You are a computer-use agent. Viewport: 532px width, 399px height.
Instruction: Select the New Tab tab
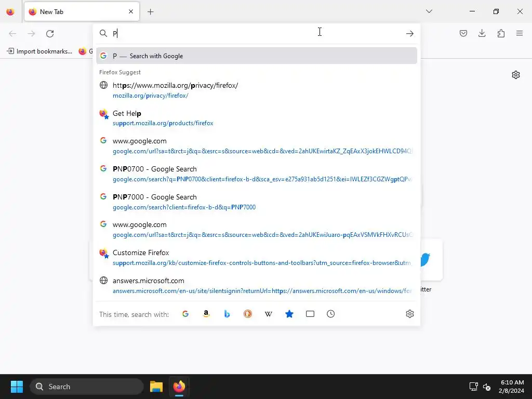82,11
